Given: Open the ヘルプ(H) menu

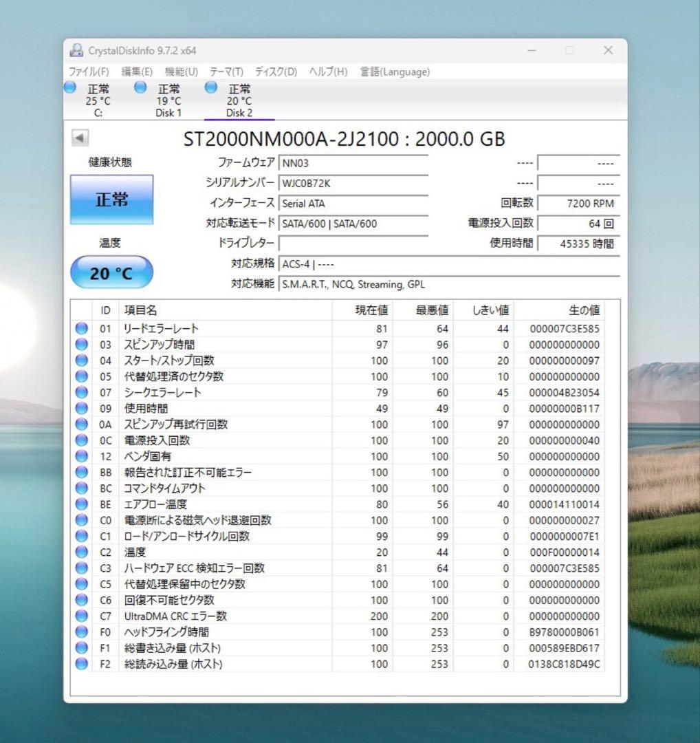Looking at the screenshot, I should point(328,72).
